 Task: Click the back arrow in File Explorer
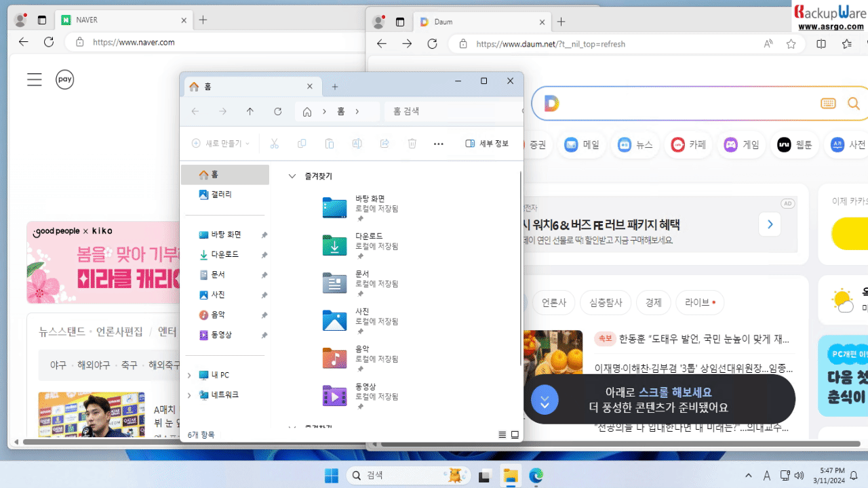pyautogui.click(x=195, y=111)
